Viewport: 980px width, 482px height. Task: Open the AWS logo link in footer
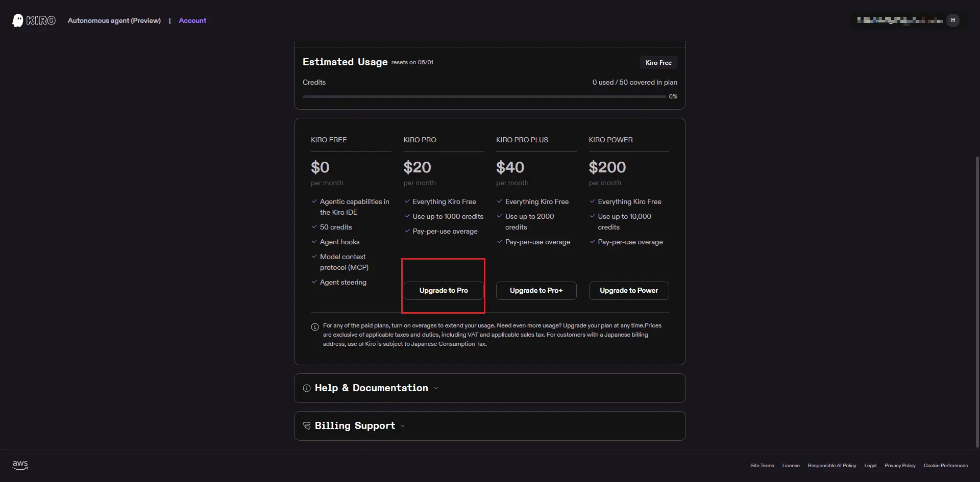[x=20, y=465]
